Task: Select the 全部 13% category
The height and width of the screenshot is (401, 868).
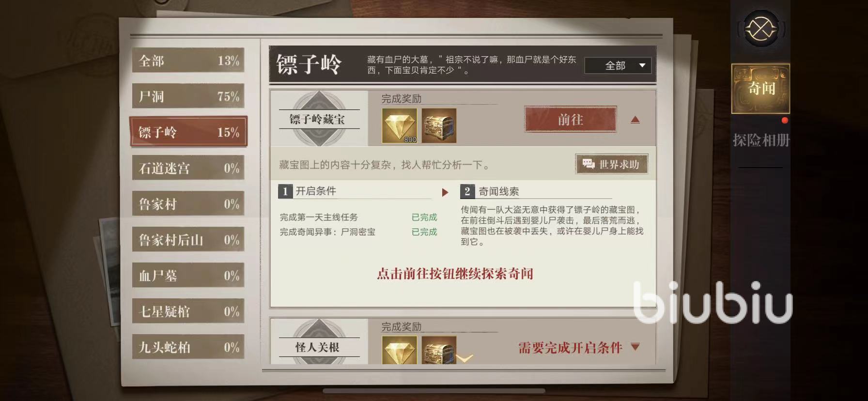Action: click(x=188, y=60)
